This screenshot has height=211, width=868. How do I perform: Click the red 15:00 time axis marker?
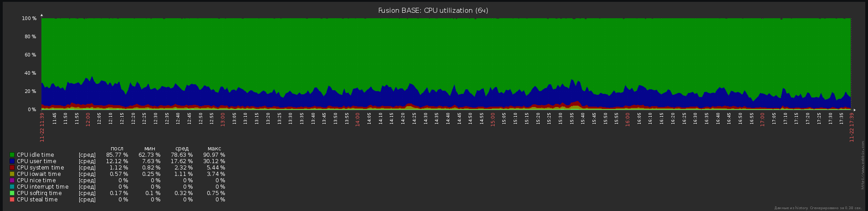pos(492,119)
